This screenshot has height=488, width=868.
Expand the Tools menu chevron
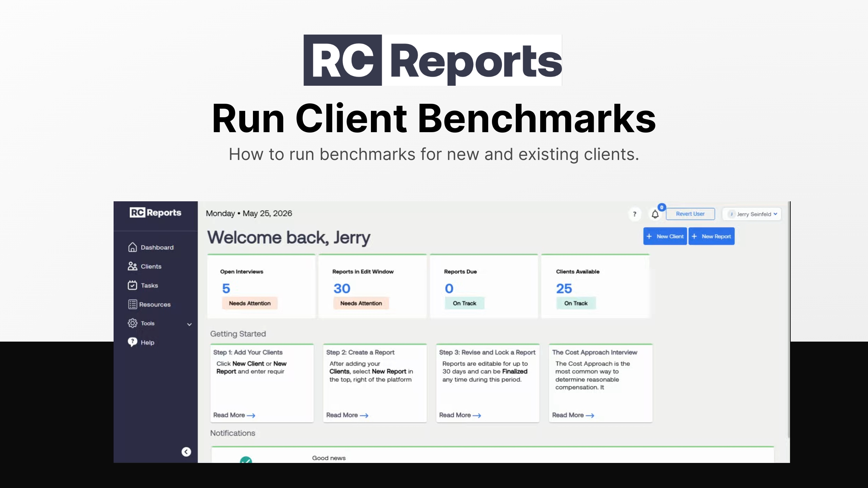coord(190,324)
